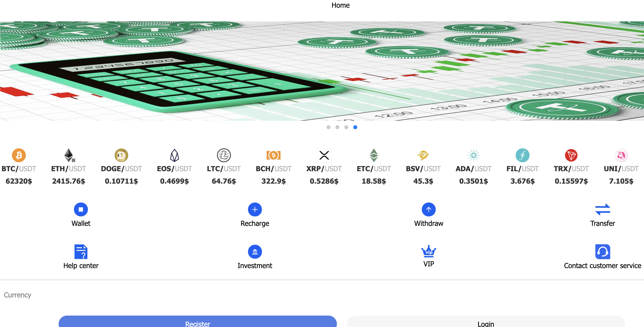Image resolution: width=644 pixels, height=327 pixels.
Task: Open the Help center document icon
Action: (81, 251)
